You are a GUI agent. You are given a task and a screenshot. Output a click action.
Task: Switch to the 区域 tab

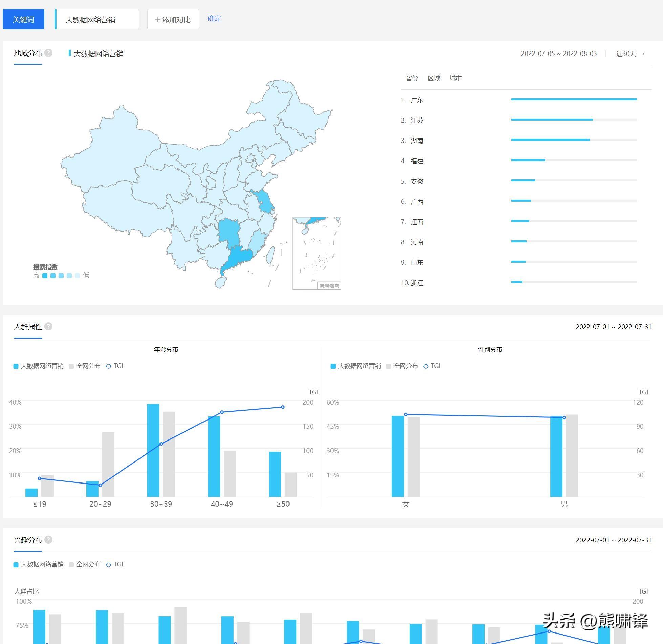pos(434,78)
